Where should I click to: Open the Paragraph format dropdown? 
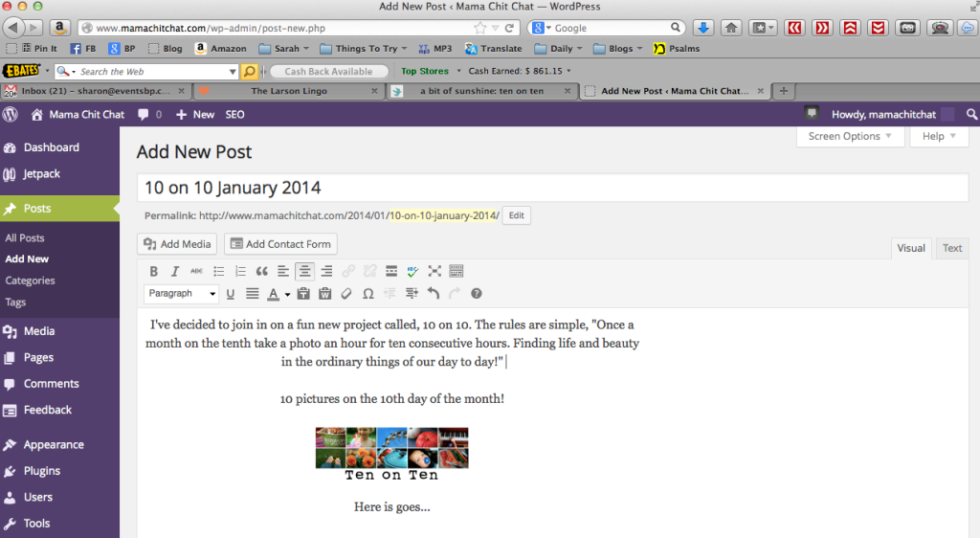tap(181, 294)
